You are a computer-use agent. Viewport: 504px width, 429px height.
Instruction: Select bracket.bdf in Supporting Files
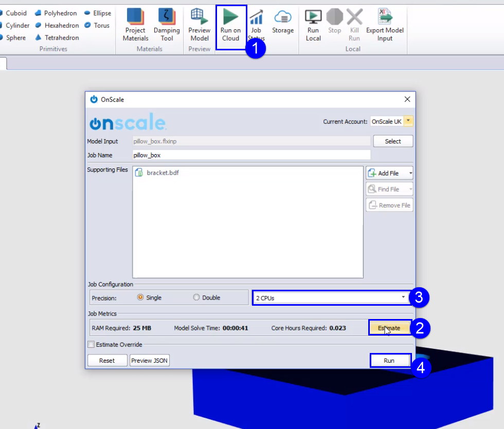click(157, 173)
